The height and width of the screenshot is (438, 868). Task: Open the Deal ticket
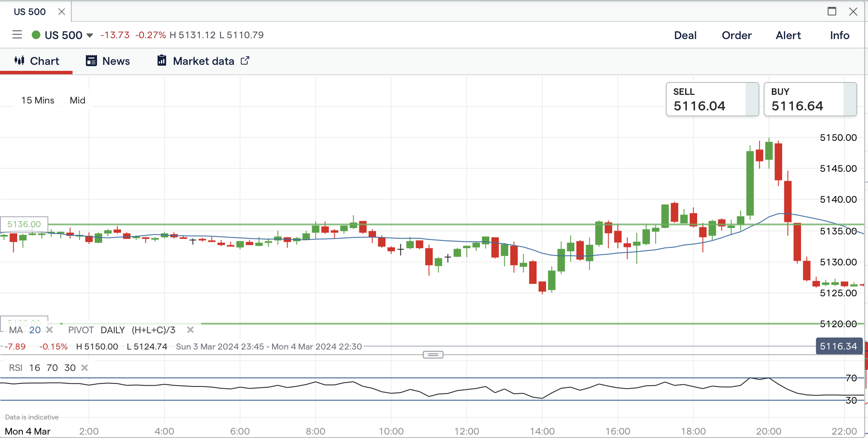[685, 35]
